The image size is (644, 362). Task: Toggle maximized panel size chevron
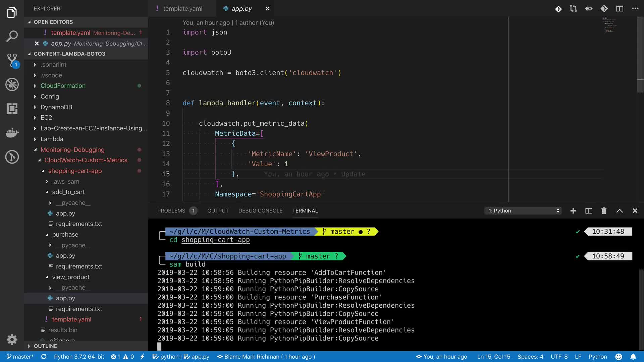point(620,210)
